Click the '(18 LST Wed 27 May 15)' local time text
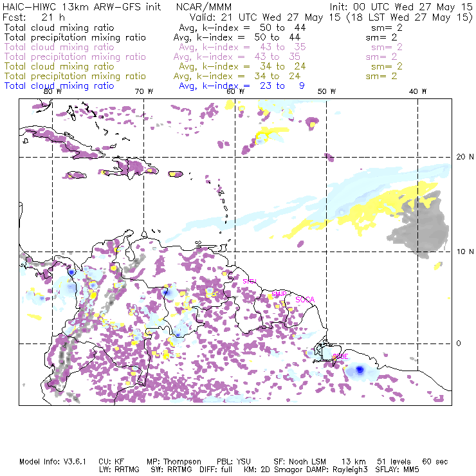476x476 pixels. pyautogui.click(x=410, y=17)
